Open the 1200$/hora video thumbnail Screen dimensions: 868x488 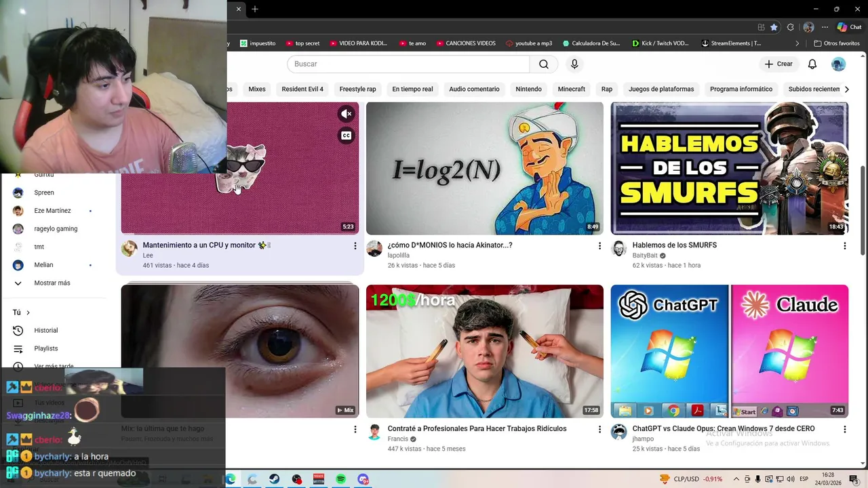(x=485, y=351)
